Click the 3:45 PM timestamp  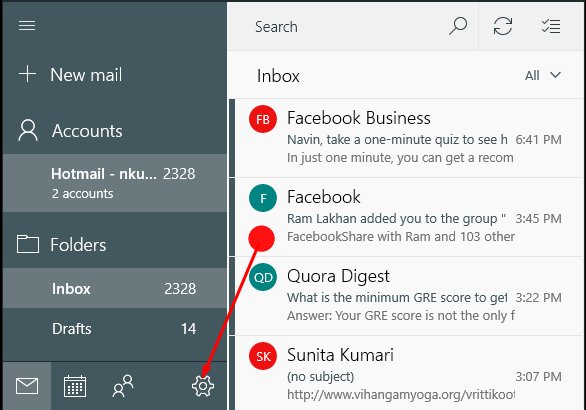pos(538,218)
